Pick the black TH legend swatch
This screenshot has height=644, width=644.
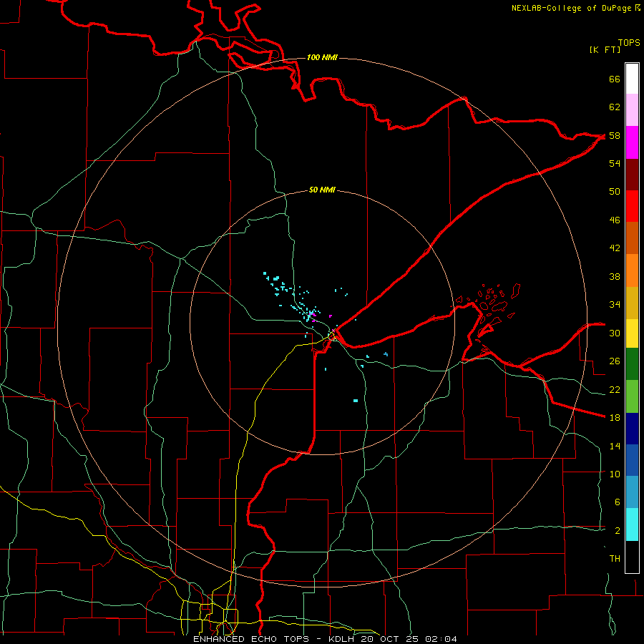632,557
